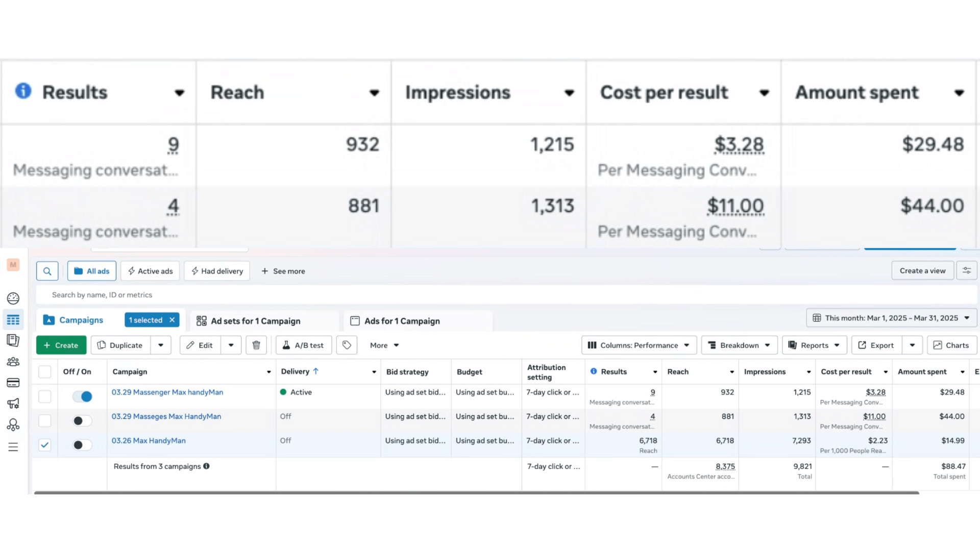Open the small Cost per result header dropdown
The width and height of the screenshot is (980, 551).
tap(886, 372)
